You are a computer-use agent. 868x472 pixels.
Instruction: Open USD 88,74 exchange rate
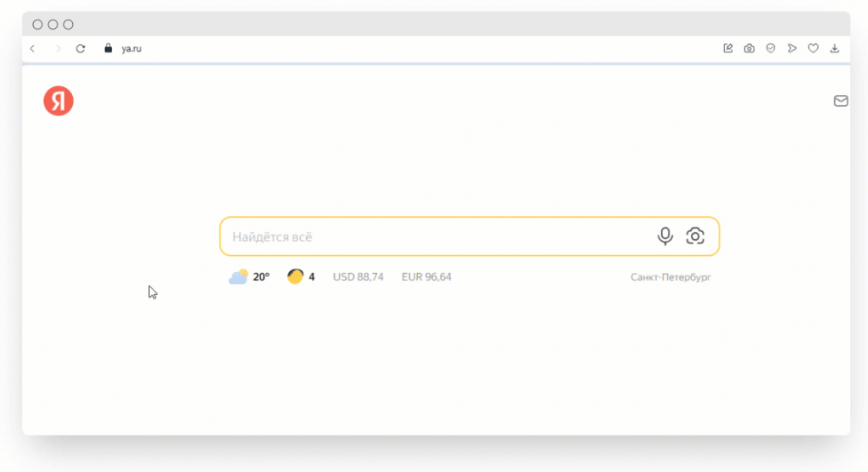359,276
